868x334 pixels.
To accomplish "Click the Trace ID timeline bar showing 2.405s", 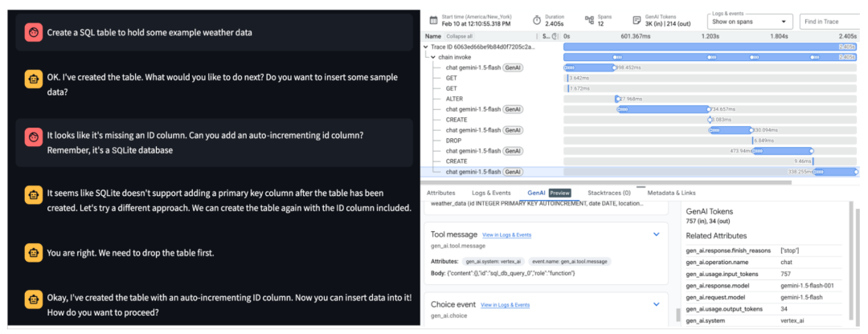I will click(x=710, y=47).
